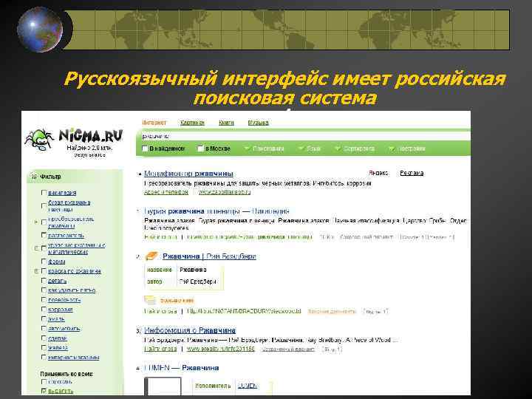Switch to the Картинки search tab
This screenshot has height=399, width=532.
point(192,123)
